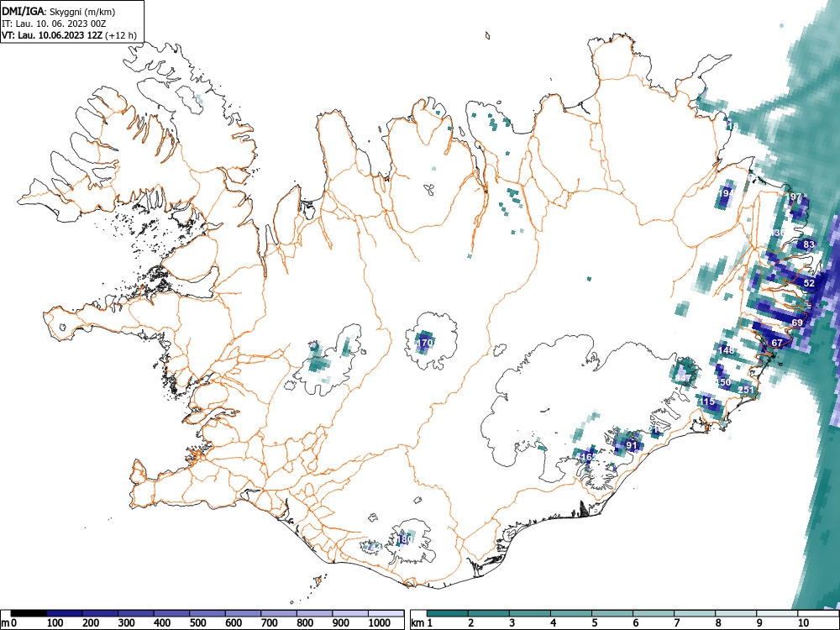Click the black 0–100 m legend swatch
This screenshot has width=840, height=630.
tap(29, 613)
